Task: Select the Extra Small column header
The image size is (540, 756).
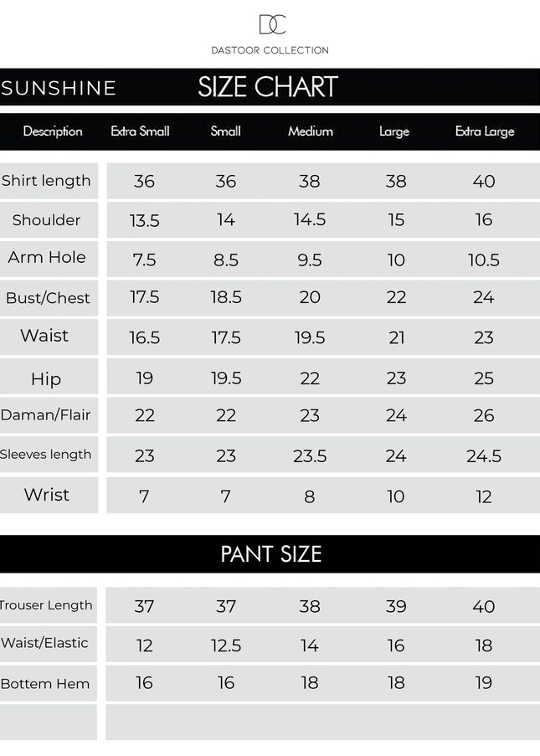Action: pos(141,131)
